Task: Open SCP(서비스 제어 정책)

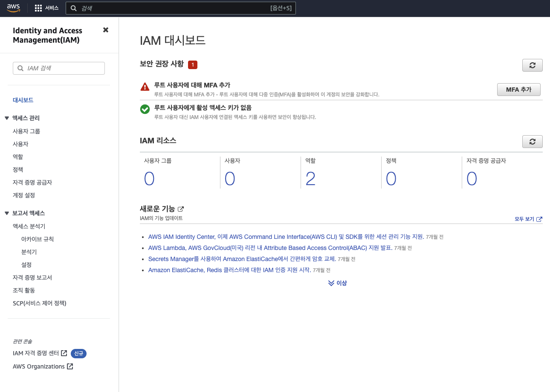Action: tap(40, 303)
